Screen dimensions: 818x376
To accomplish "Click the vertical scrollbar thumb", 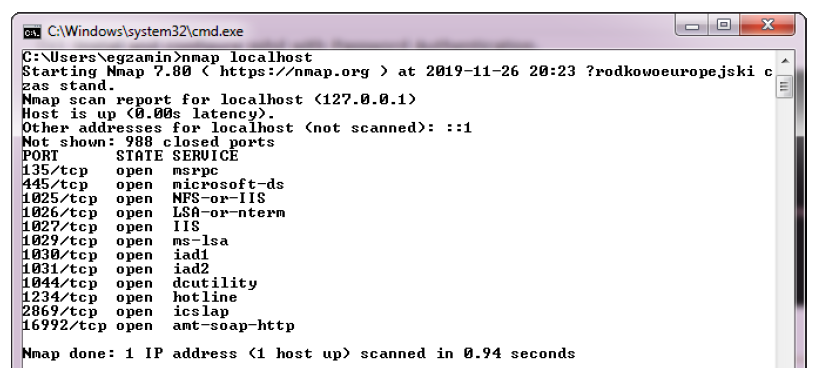I will pos(784,87).
